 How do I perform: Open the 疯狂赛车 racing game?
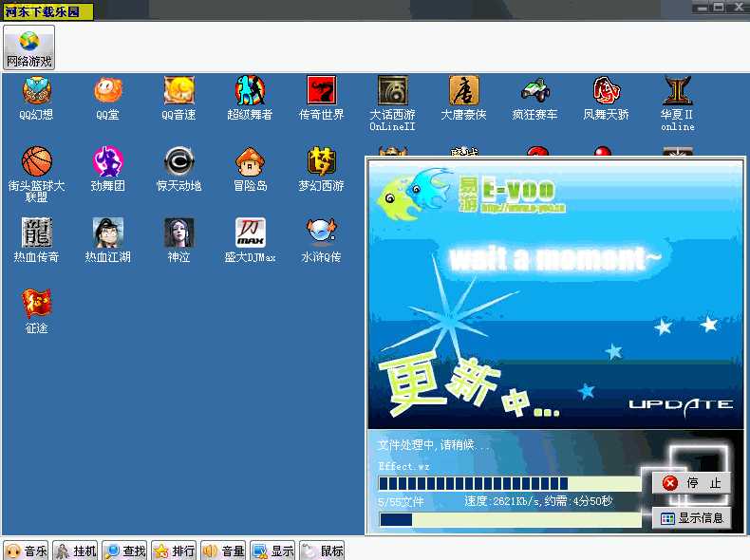[x=534, y=91]
